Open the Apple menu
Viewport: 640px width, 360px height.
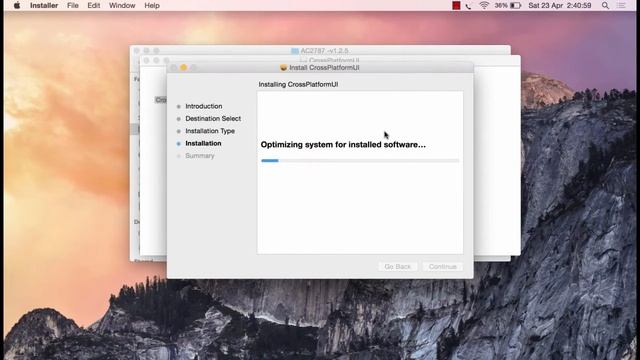tap(17, 6)
